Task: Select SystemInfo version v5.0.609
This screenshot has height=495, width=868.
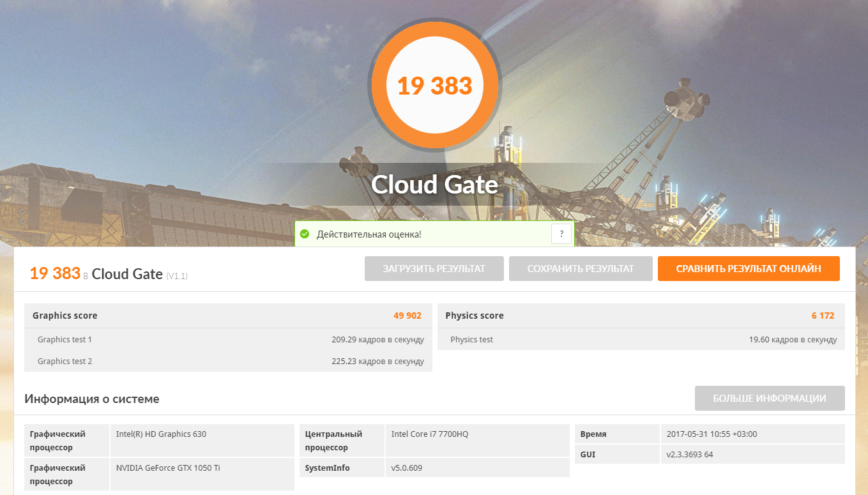Action: 406,468
